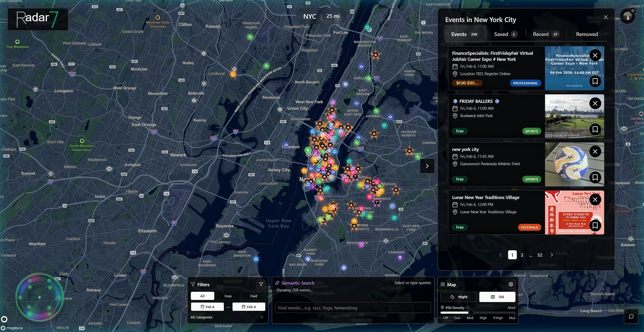The width and height of the screenshot is (644, 332).
Task: Remove the Lunar New Year Traditions Village event
Action: click(x=595, y=200)
